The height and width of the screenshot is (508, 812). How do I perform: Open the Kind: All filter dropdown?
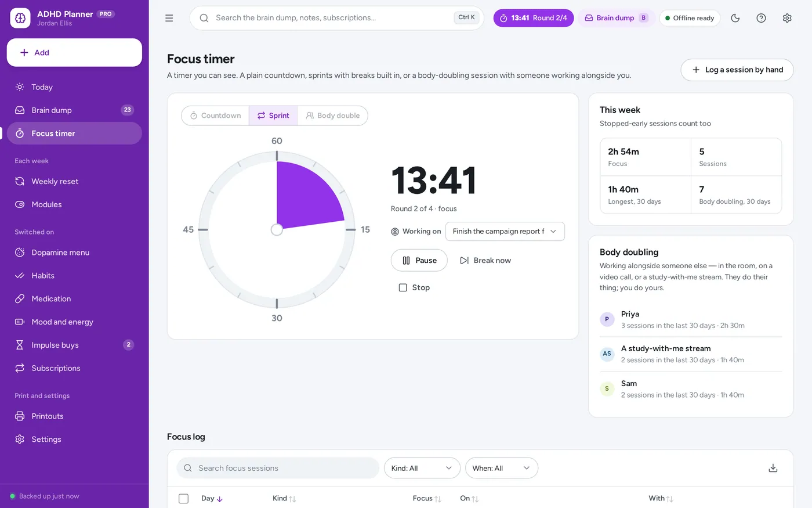pos(422,468)
